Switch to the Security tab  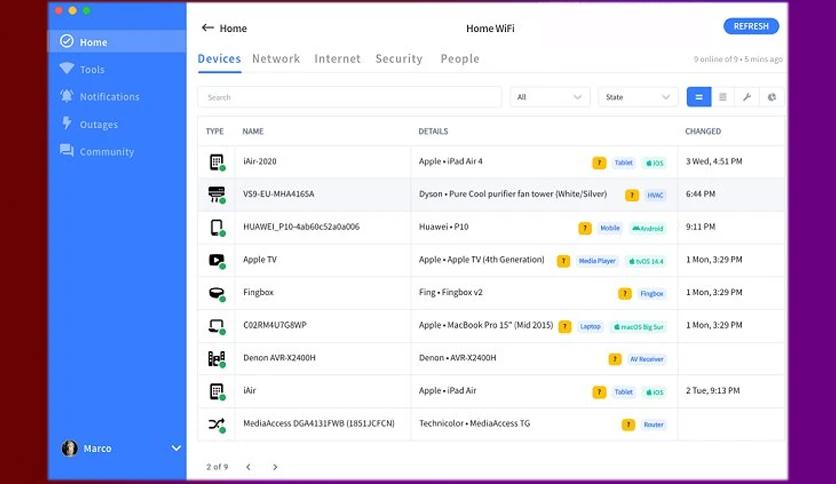399,59
